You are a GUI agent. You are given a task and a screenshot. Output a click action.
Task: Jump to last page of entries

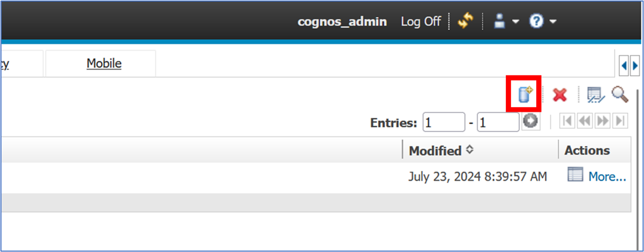click(x=620, y=121)
